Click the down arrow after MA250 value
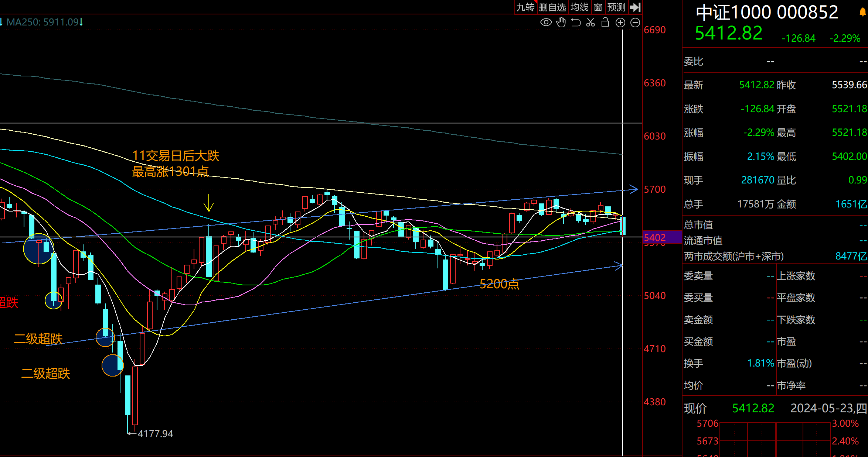This screenshot has height=457, width=868. click(x=81, y=22)
